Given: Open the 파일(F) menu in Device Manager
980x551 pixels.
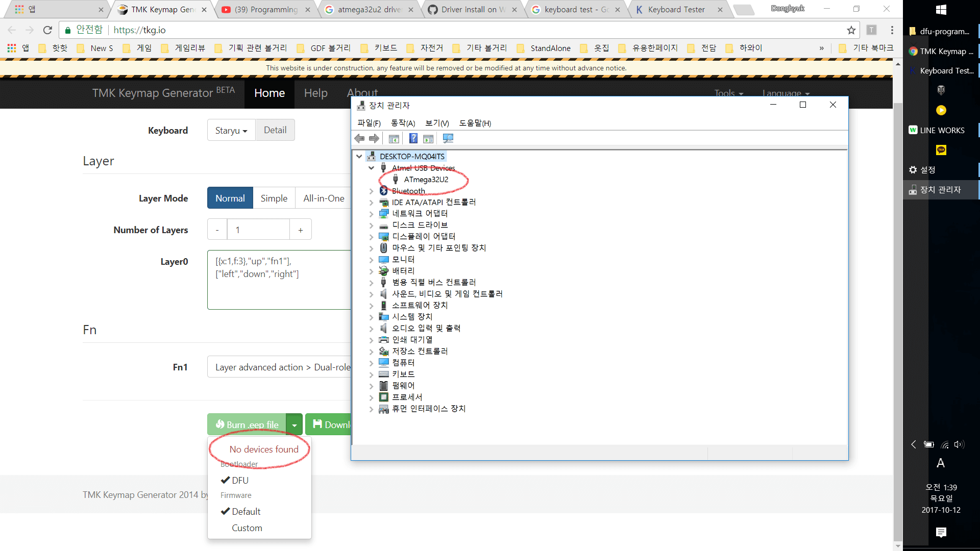Looking at the screenshot, I should [369, 123].
